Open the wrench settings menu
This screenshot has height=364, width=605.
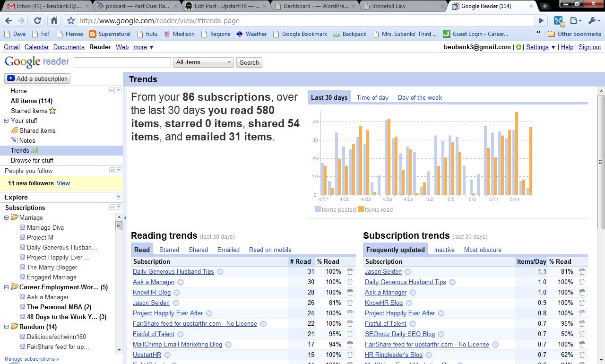click(x=593, y=21)
